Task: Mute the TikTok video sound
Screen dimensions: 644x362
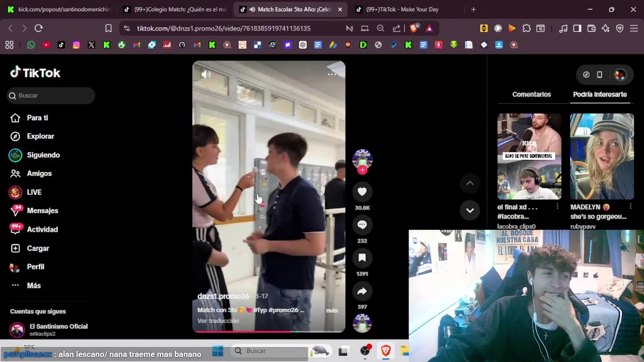Action: click(206, 74)
